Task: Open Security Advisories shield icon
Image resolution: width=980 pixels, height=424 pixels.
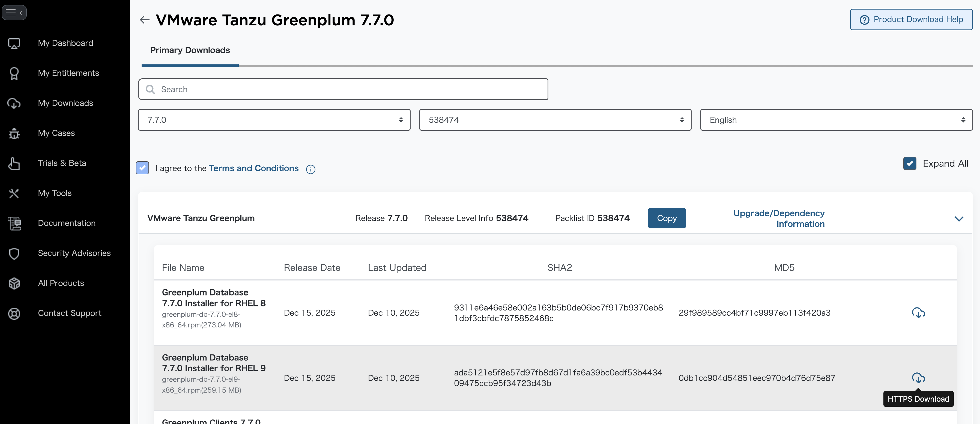Action: (x=14, y=253)
